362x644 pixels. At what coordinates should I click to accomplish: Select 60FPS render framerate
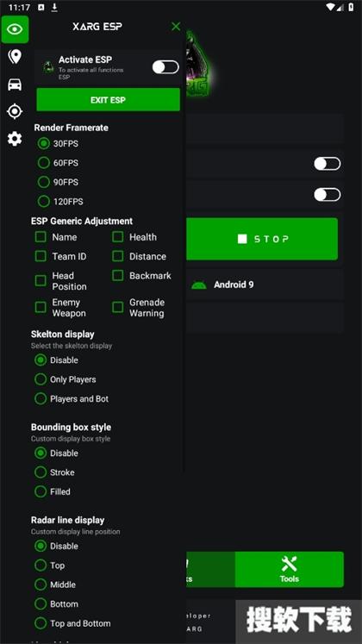[43, 163]
